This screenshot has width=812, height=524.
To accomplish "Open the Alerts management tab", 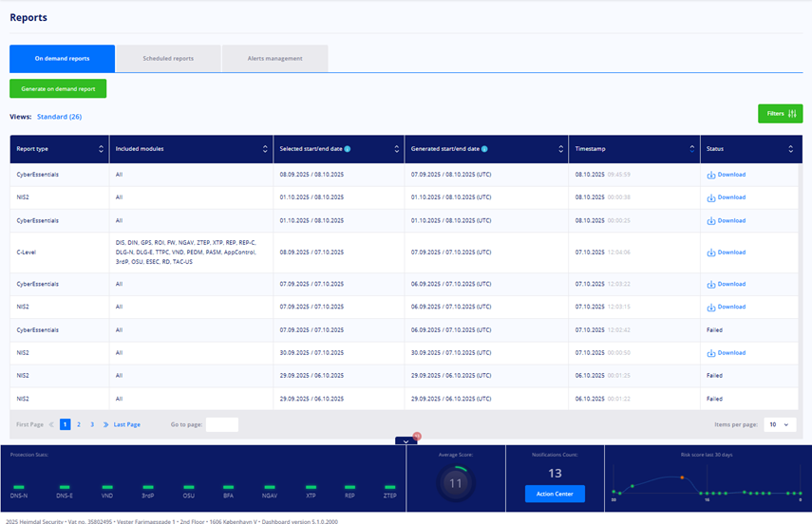I will 275,59.
